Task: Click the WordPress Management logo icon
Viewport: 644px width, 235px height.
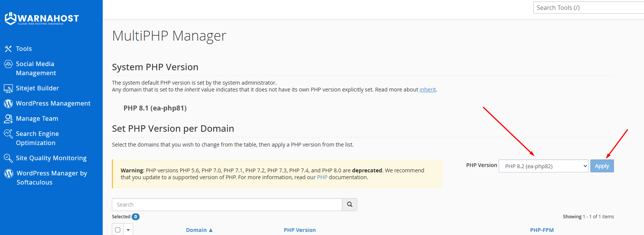Action: click(8, 104)
